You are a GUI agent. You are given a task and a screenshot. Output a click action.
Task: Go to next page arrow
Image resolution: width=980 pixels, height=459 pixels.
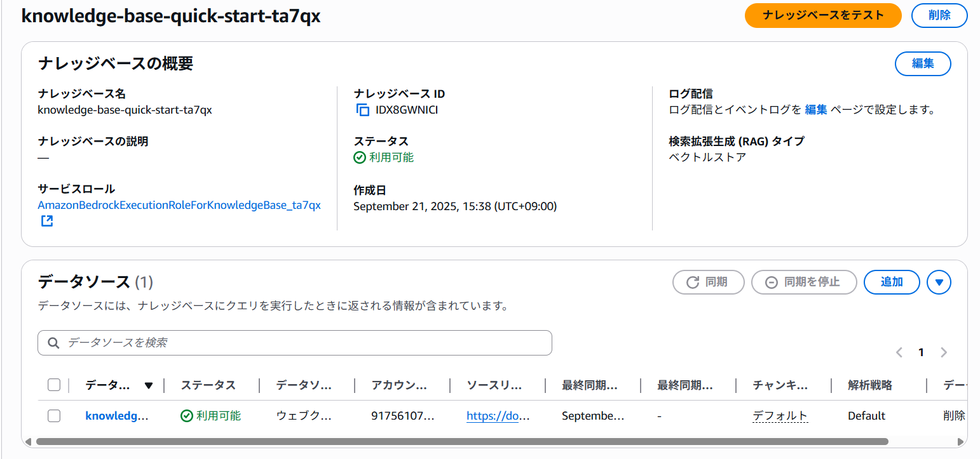click(944, 352)
